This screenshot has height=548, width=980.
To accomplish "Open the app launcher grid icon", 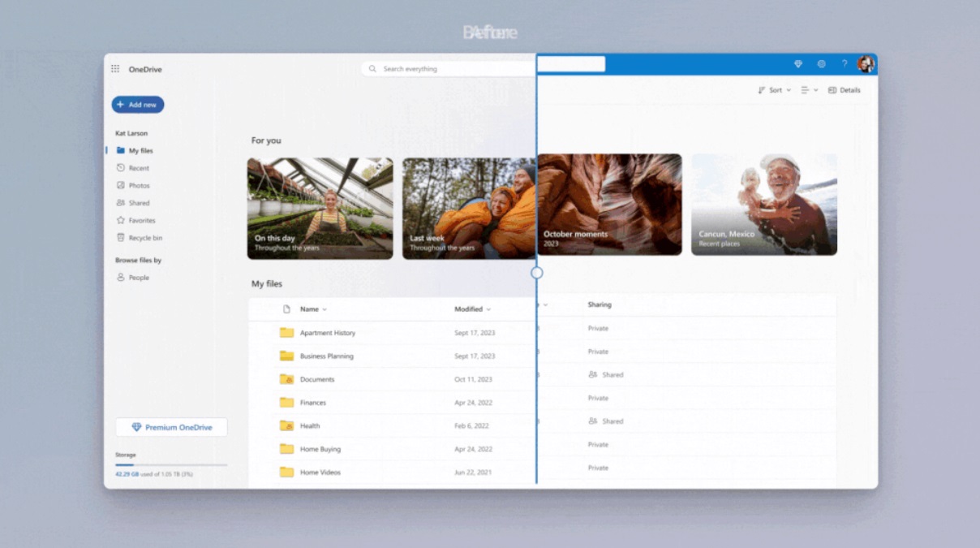I will pyautogui.click(x=115, y=69).
